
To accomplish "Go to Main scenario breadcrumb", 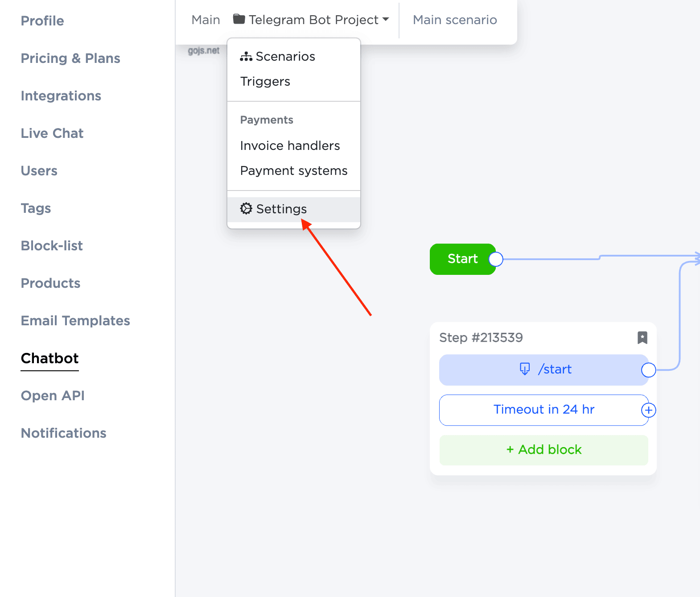I will pyautogui.click(x=454, y=20).
